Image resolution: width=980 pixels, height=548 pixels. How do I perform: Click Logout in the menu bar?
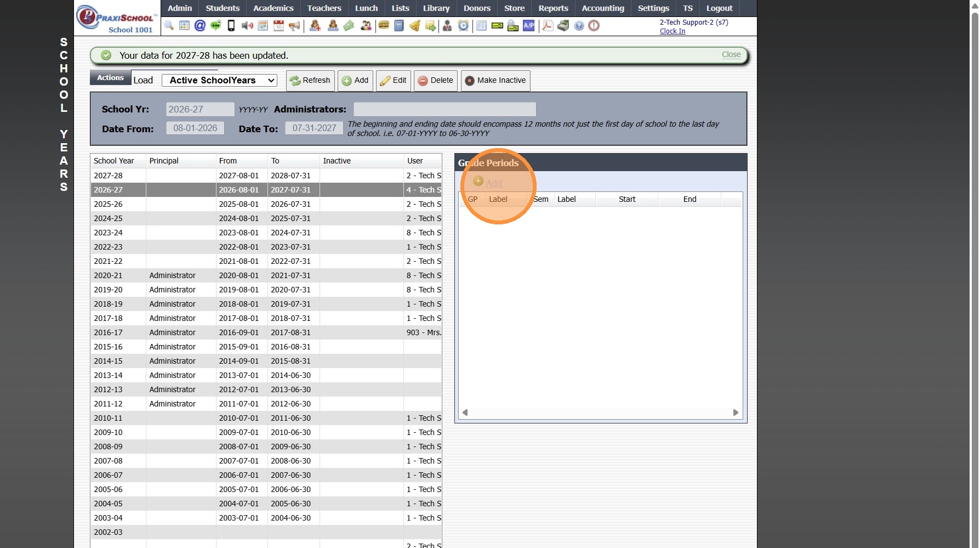tap(720, 8)
